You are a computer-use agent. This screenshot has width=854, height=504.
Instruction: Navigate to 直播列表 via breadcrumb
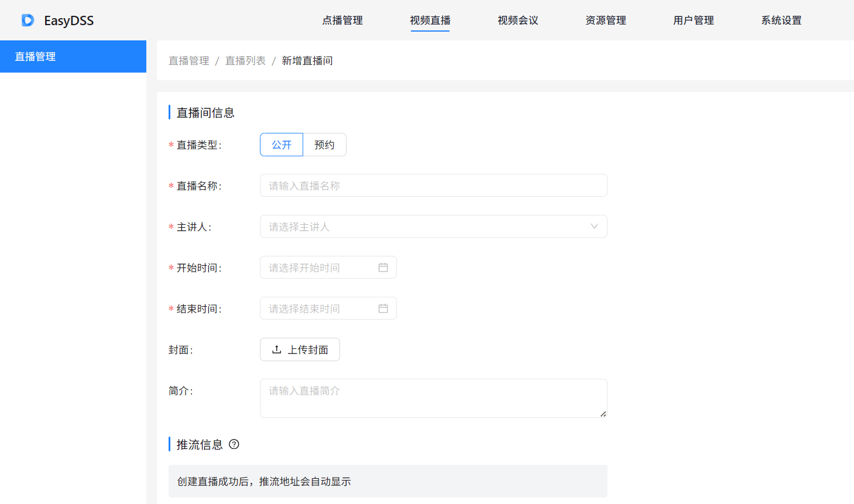[x=245, y=60]
